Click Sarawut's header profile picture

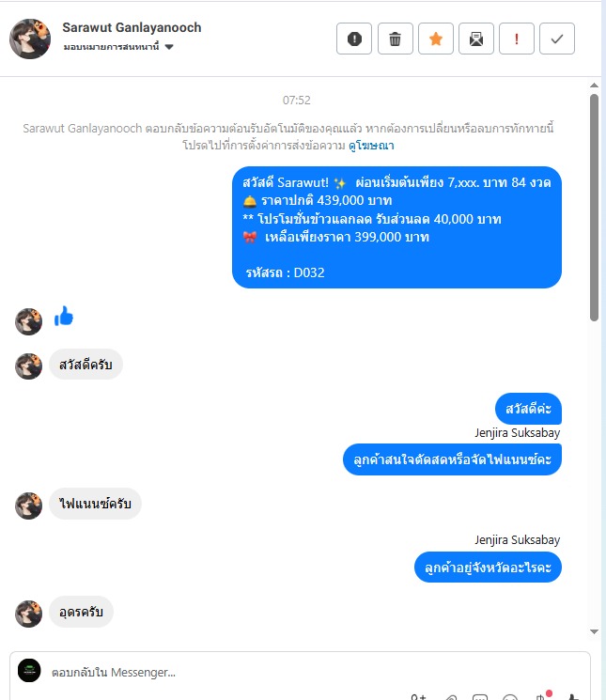(30, 39)
